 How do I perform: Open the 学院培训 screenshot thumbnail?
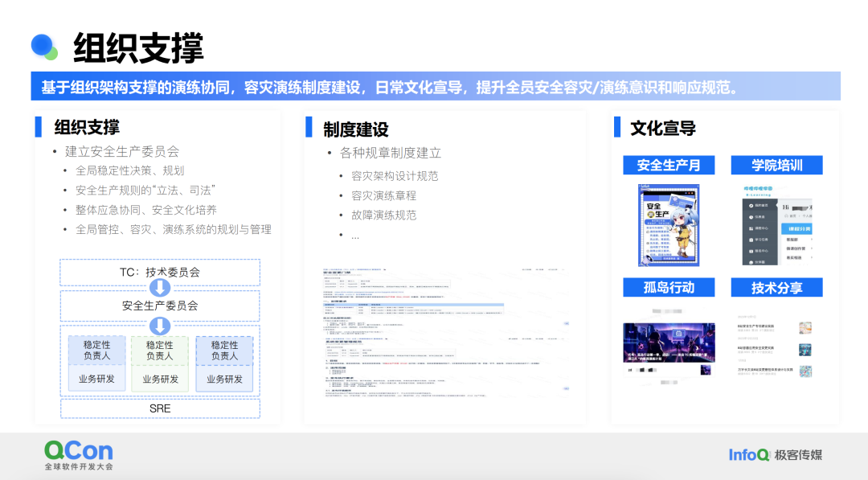coord(776,225)
